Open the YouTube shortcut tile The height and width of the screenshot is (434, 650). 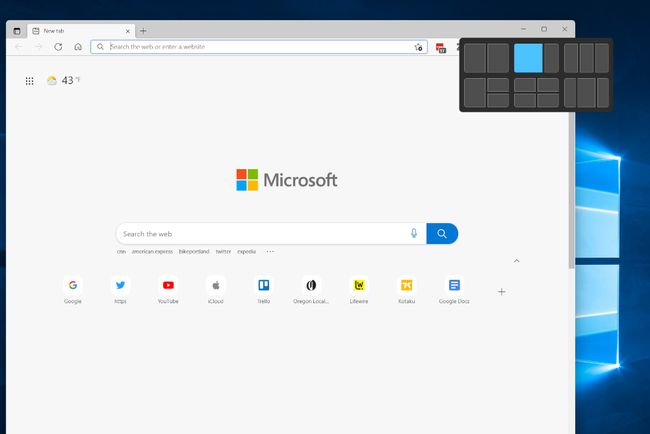[x=168, y=290]
